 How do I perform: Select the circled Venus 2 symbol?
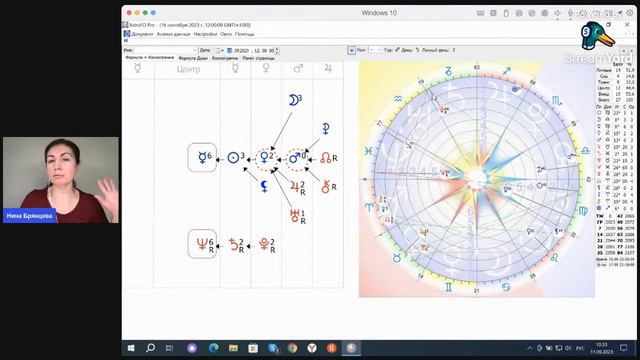pos(266,158)
